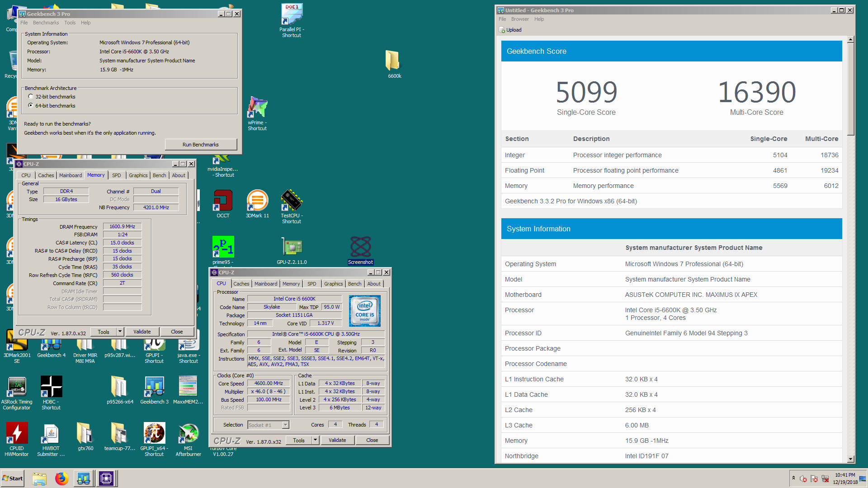Click the CPU-Z taskbar button
Screen dimensions: 868x488
click(106, 478)
